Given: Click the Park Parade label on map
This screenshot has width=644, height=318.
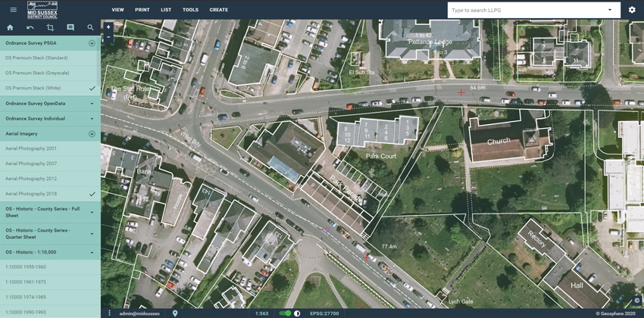Looking at the screenshot, I should pyautogui.click(x=348, y=189).
